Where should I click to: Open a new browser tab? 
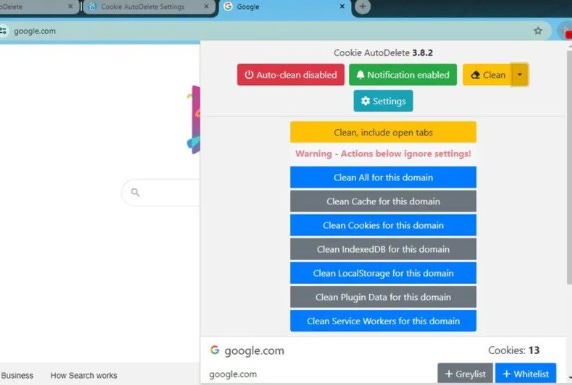(x=362, y=7)
